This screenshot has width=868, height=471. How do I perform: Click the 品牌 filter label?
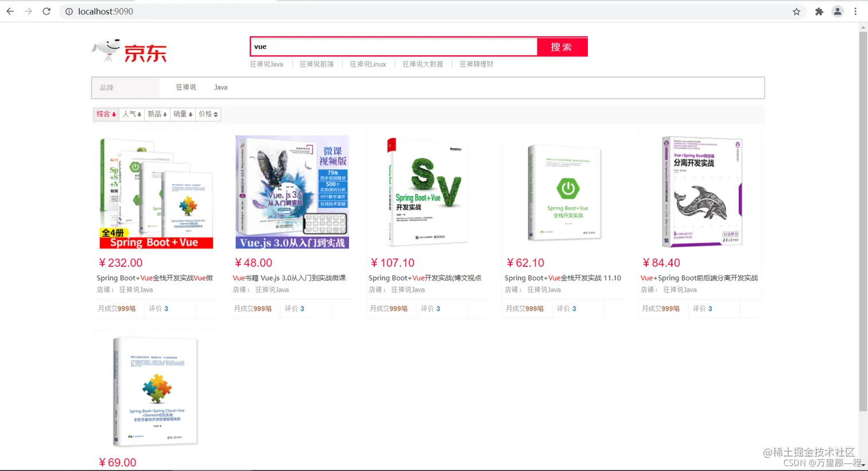point(107,88)
